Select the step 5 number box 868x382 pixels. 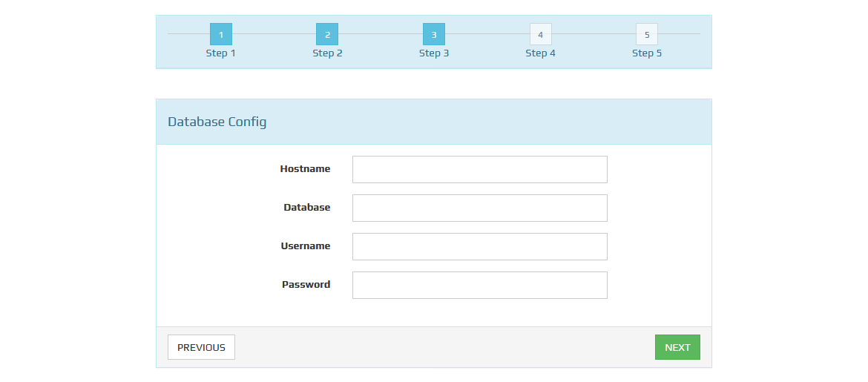click(x=647, y=34)
